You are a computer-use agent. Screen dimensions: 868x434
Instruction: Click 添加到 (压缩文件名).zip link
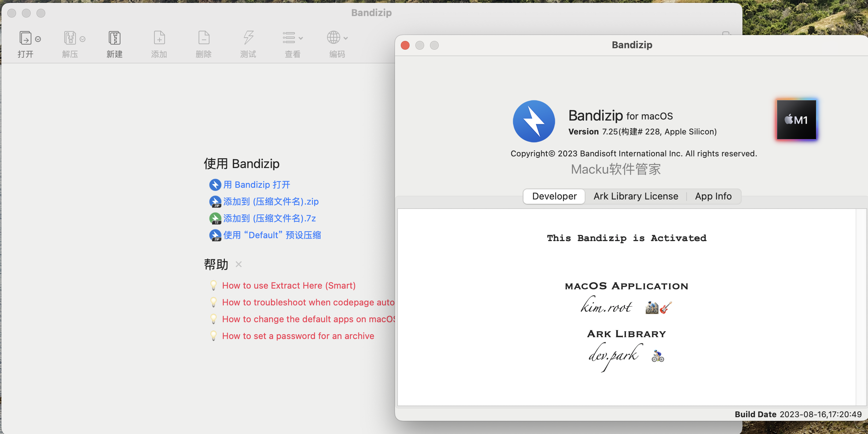[271, 202]
